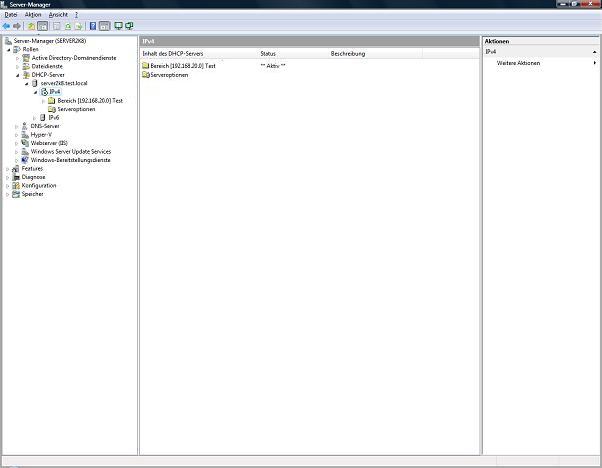The width and height of the screenshot is (602, 468).
Task: Click the first green monitor toolbar icon
Action: [119, 26]
